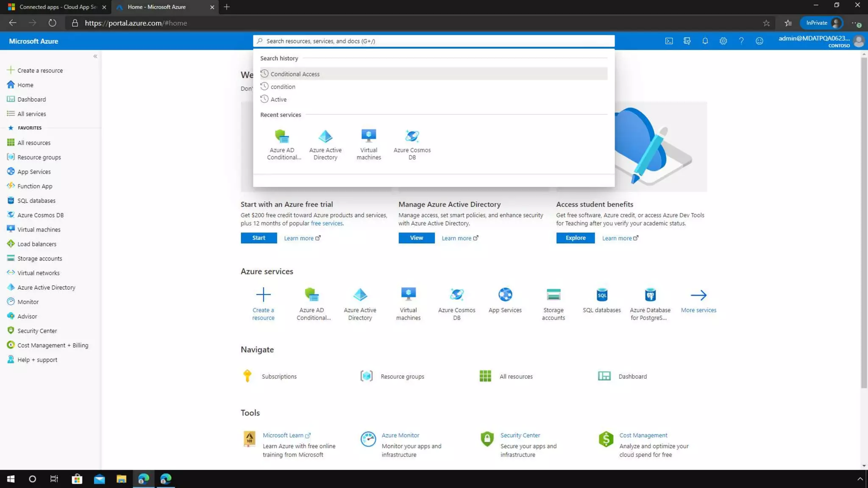Open Azure Monitor tool icon
The height and width of the screenshot is (488, 868).
tap(368, 439)
